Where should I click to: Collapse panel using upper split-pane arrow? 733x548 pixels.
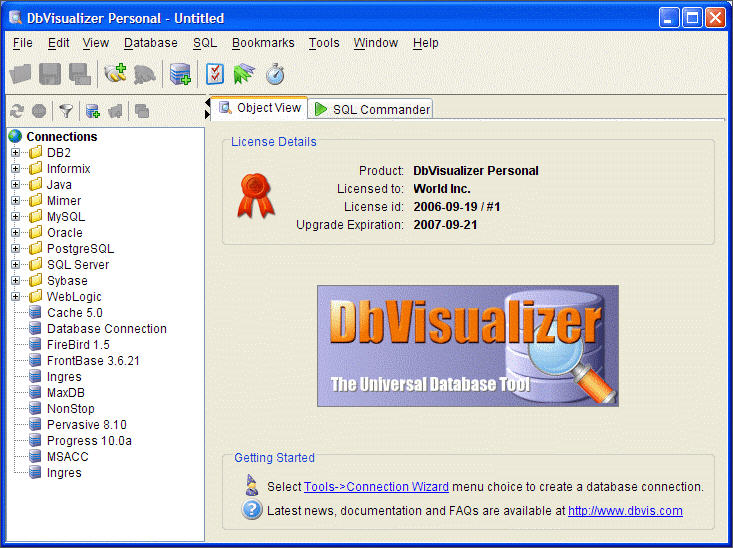point(208,102)
